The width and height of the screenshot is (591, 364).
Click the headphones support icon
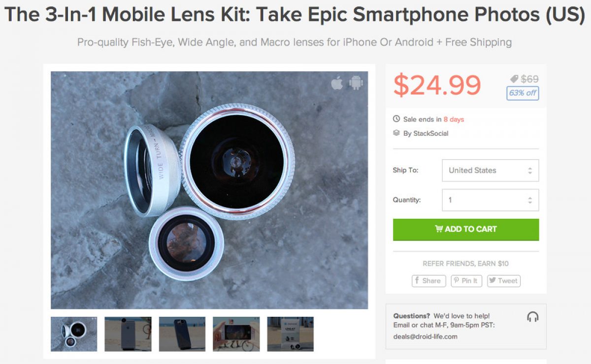tap(532, 317)
